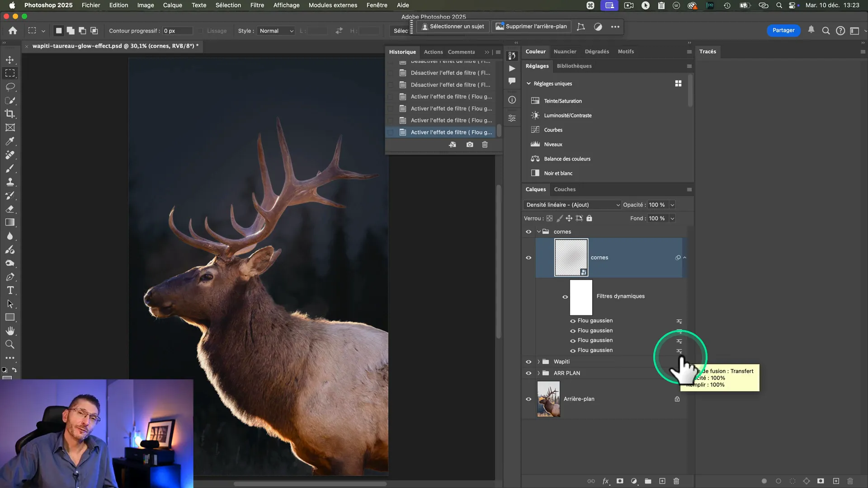
Task: Toggle visibility of Filtres dynamiques
Action: click(565, 297)
